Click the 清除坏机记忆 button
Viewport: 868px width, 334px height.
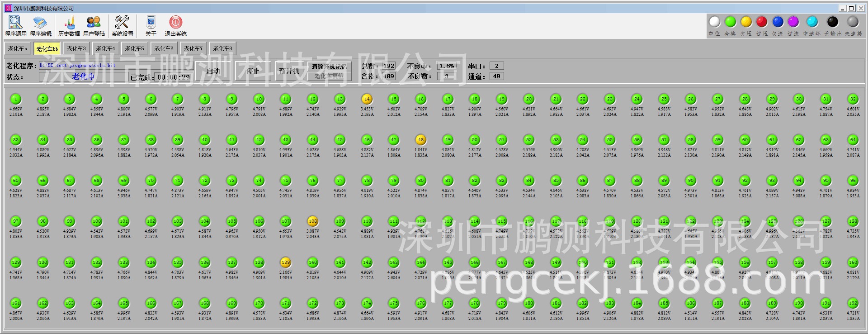329,67
